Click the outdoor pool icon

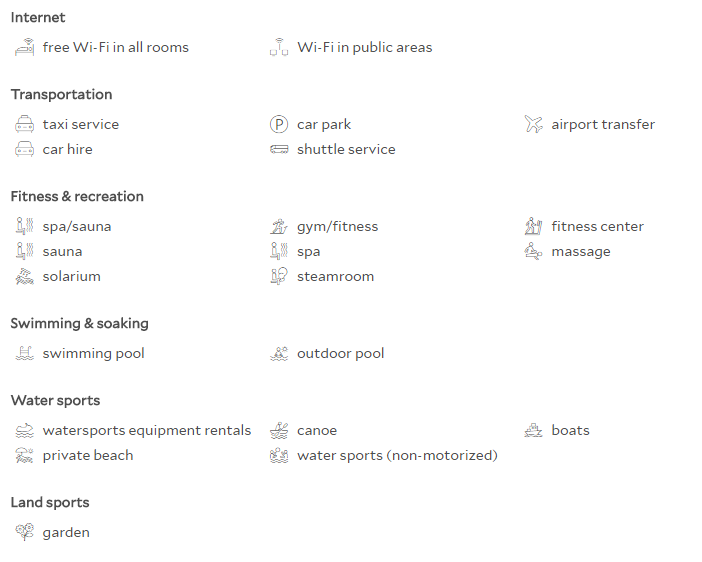tap(278, 353)
